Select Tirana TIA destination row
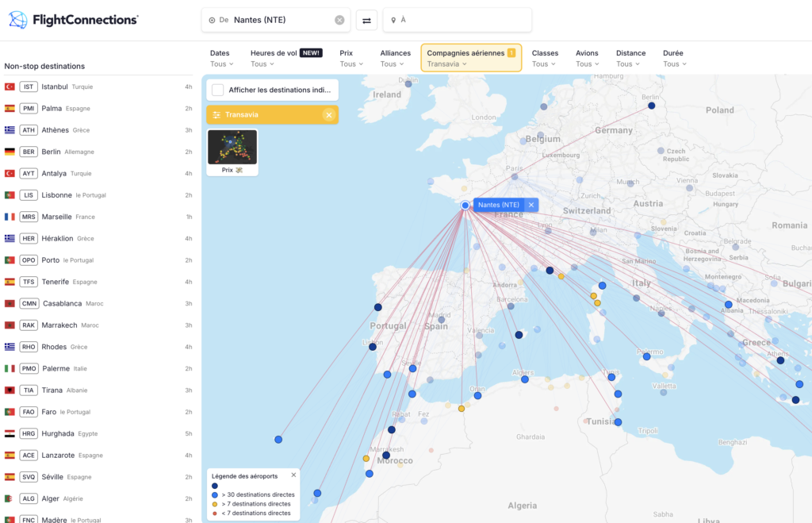The height and width of the screenshot is (523, 812). (x=98, y=390)
